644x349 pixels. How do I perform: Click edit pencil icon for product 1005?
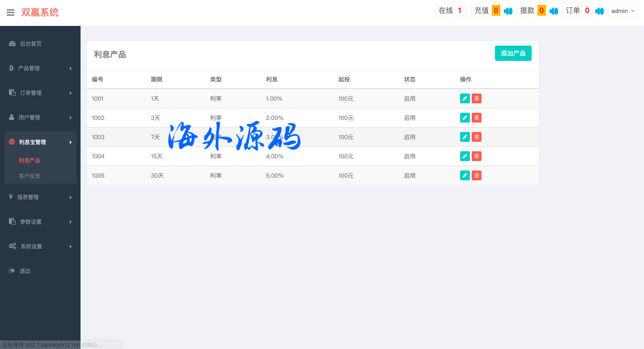465,175
